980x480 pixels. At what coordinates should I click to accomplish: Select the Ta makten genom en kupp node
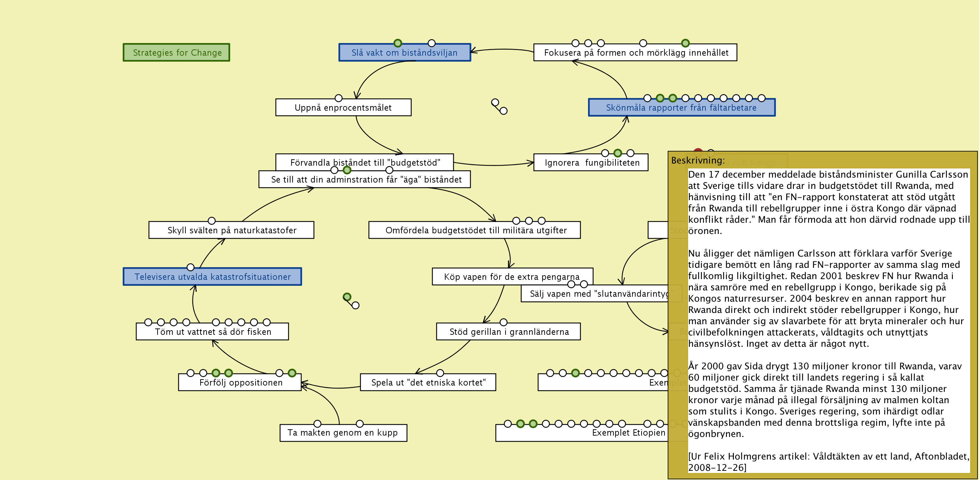pos(343,433)
